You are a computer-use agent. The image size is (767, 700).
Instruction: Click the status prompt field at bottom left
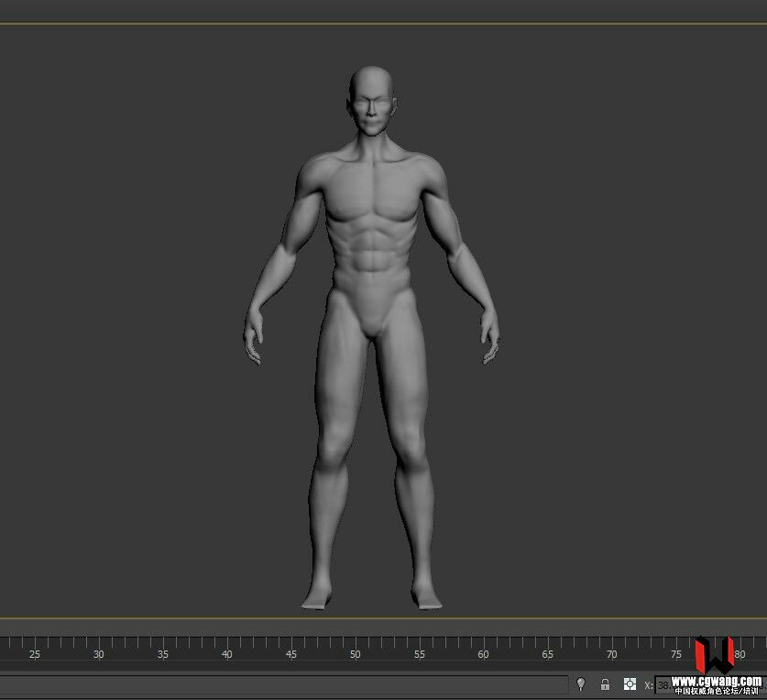point(284,684)
